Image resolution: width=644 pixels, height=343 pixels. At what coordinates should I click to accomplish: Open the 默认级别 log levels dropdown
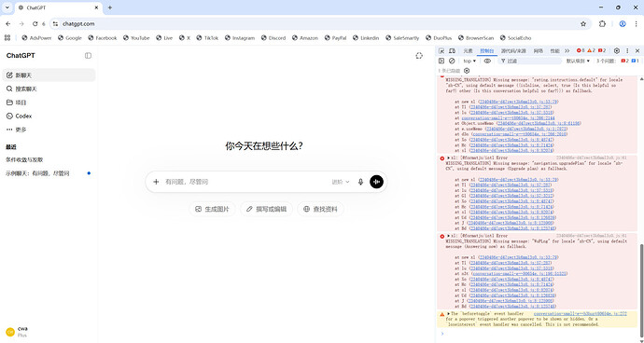(x=578, y=61)
